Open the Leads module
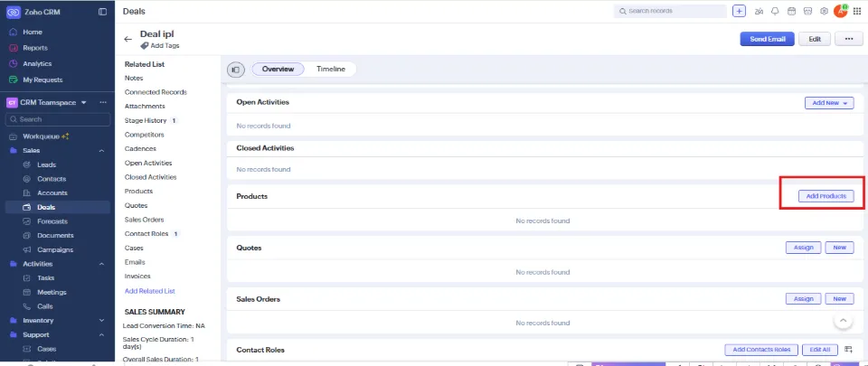The width and height of the screenshot is (868, 366). (x=46, y=164)
